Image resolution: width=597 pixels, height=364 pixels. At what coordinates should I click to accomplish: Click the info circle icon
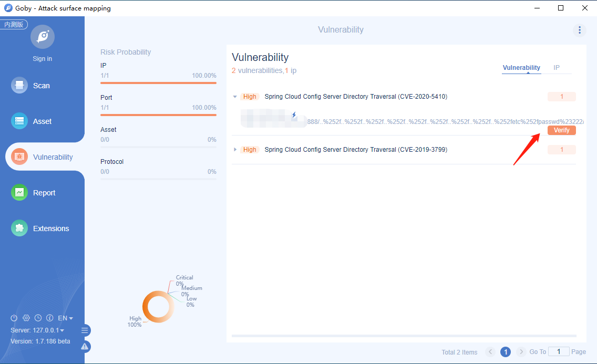pyautogui.click(x=49, y=318)
